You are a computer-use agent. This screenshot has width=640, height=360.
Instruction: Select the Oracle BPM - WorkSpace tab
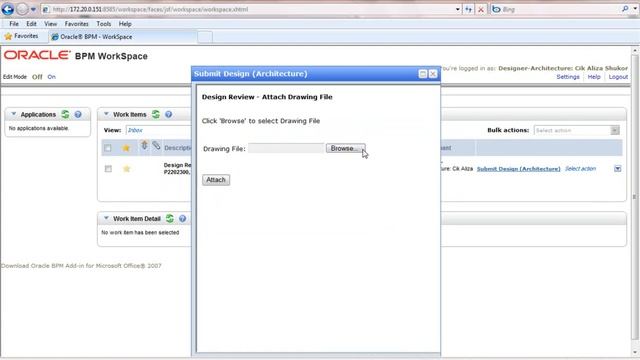click(122, 37)
